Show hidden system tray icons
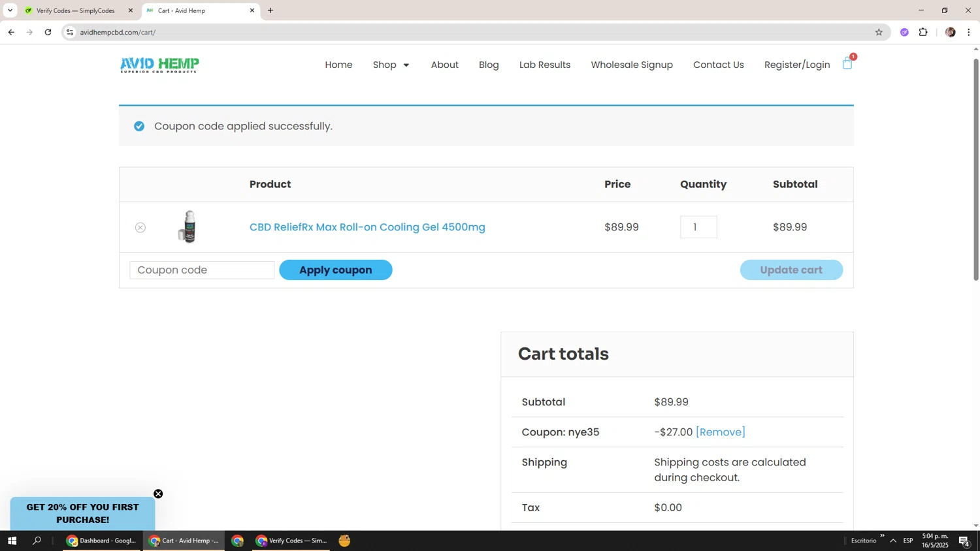Image resolution: width=980 pixels, height=551 pixels. (893, 541)
